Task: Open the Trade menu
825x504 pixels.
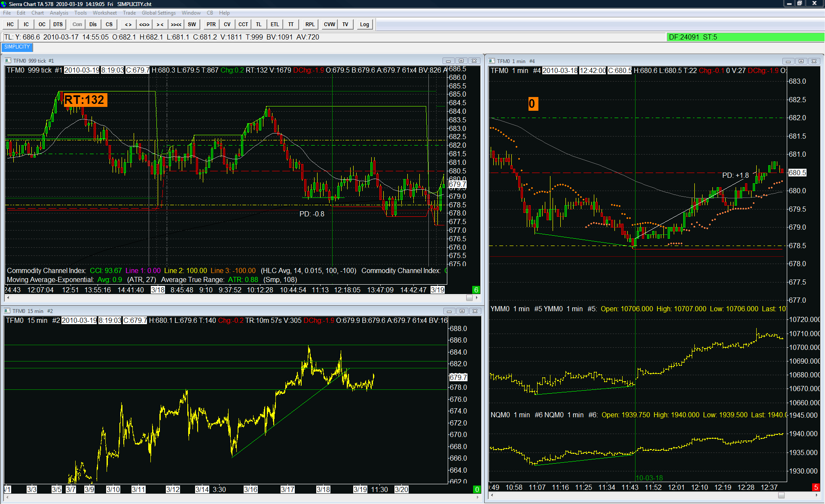Action: (x=129, y=13)
